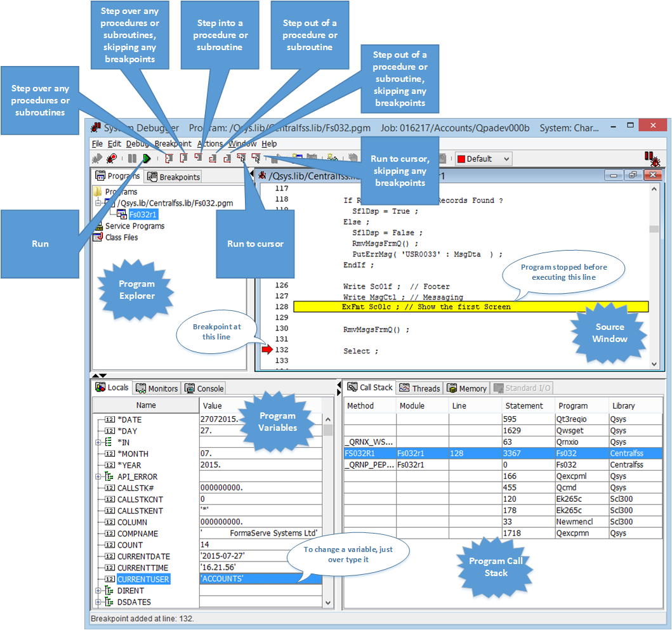
Task: Click the CURRENTUSER value field
Action: pyautogui.click(x=260, y=579)
